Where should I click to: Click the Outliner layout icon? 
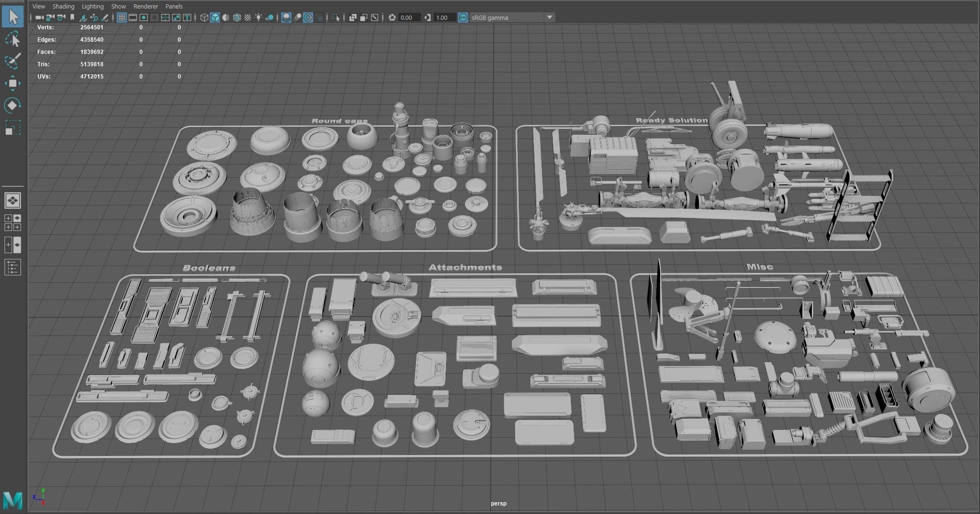13,268
